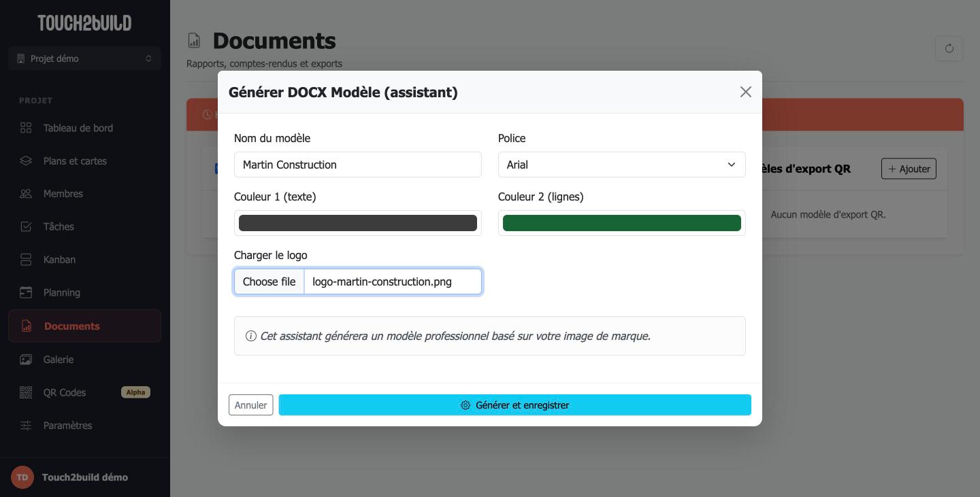Click the Membres sidebar label

(x=63, y=194)
